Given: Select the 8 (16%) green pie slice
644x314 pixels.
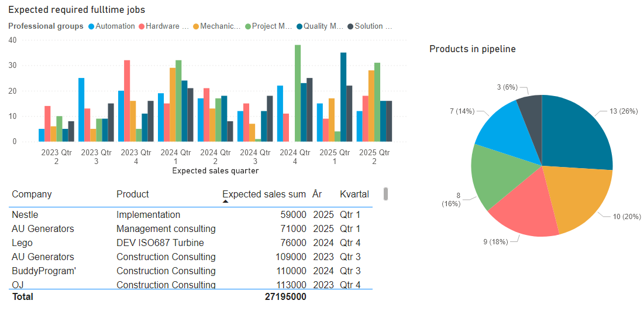Looking at the screenshot, I should [499, 175].
